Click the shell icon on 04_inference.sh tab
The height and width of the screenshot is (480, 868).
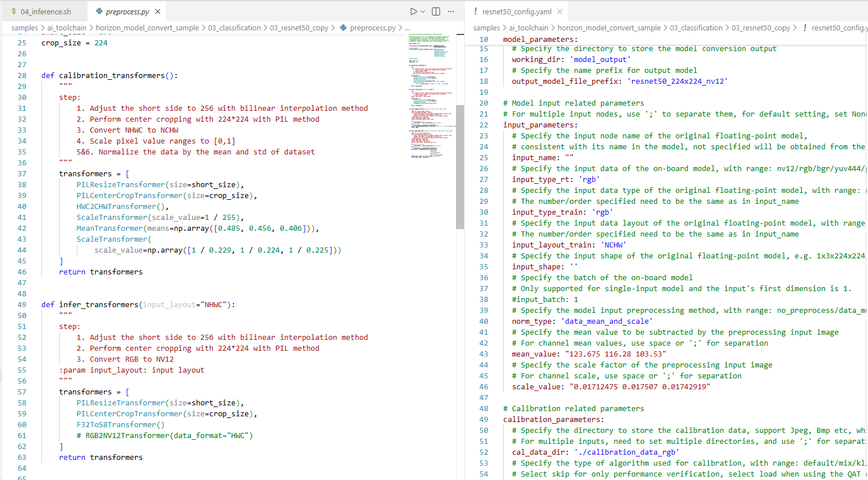(x=14, y=11)
